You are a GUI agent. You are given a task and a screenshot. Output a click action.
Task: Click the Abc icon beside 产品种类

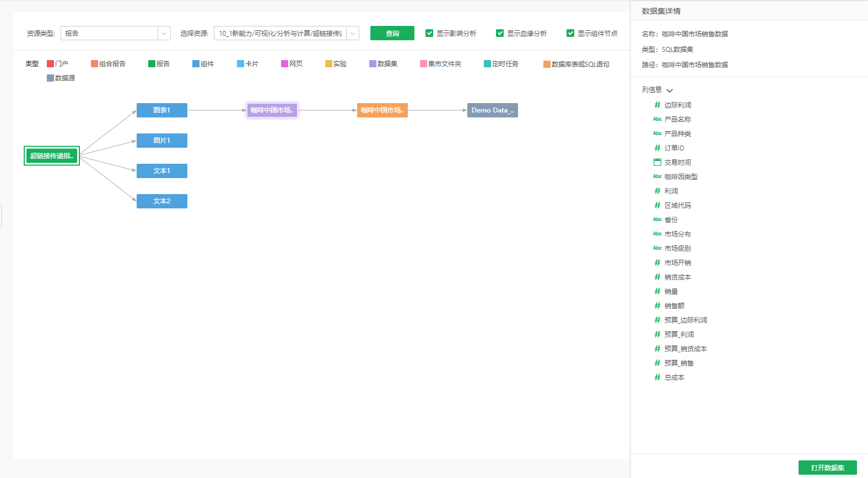click(x=657, y=133)
